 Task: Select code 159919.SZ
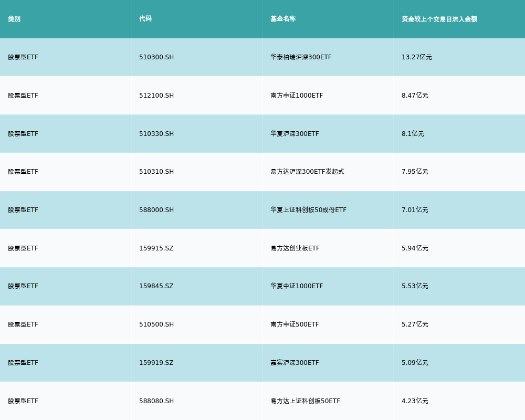coord(156,363)
